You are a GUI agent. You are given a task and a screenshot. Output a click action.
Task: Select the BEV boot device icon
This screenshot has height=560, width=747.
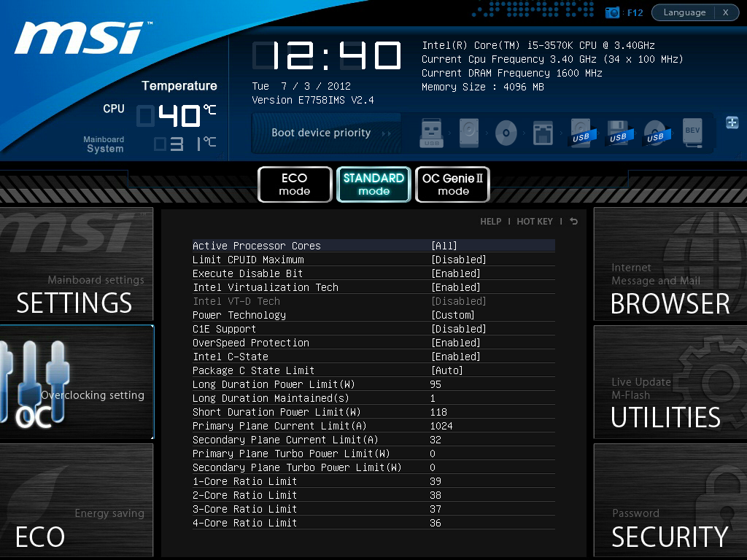(693, 133)
